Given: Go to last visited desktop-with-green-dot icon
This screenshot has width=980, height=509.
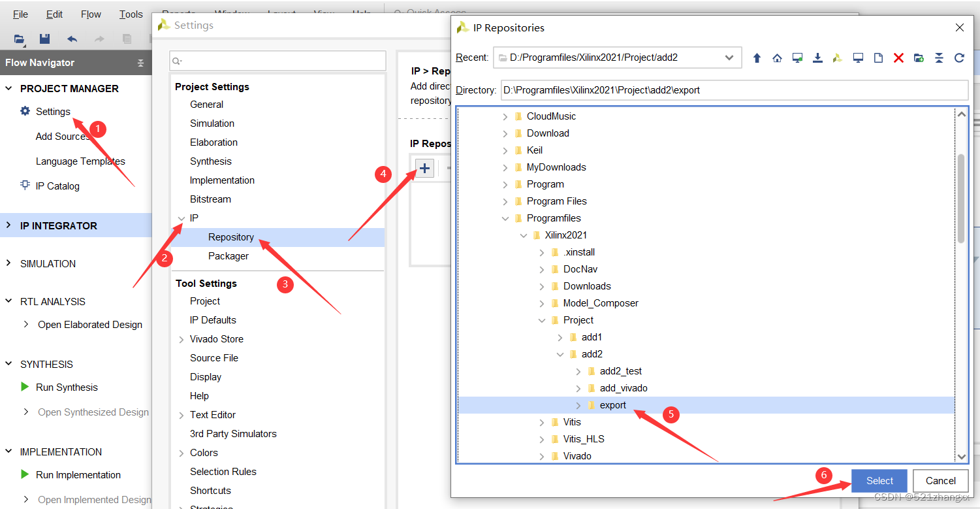Looking at the screenshot, I should point(797,58).
